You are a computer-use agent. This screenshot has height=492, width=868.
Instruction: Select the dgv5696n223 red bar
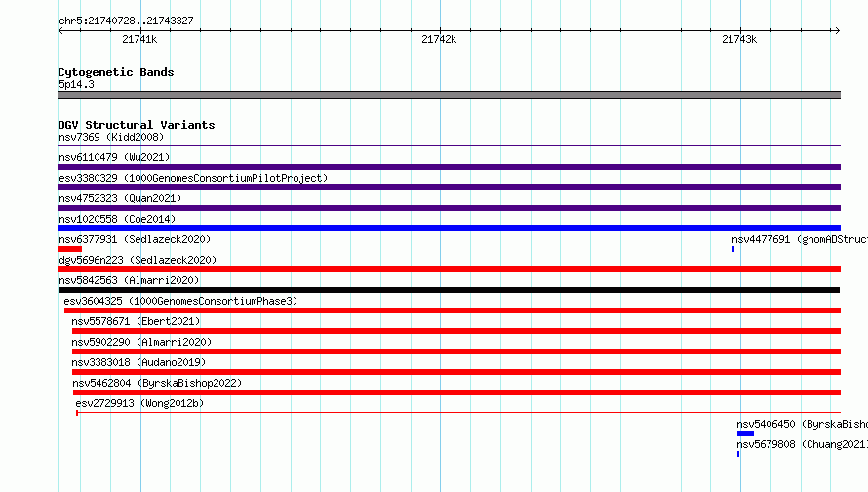coord(449,269)
